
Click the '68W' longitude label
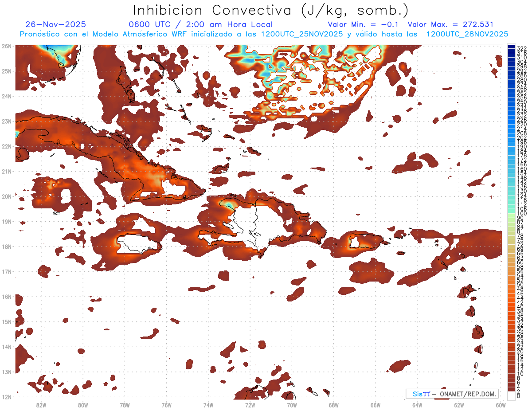point(333,405)
